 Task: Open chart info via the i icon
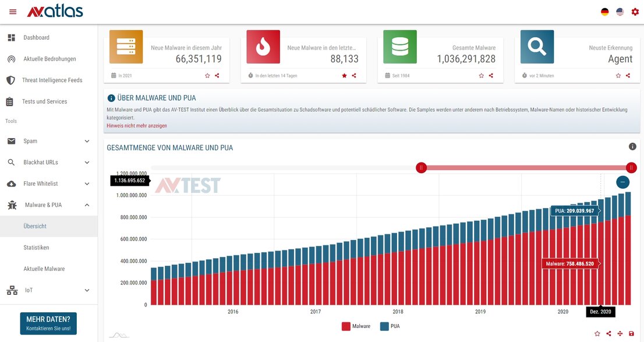(x=632, y=146)
